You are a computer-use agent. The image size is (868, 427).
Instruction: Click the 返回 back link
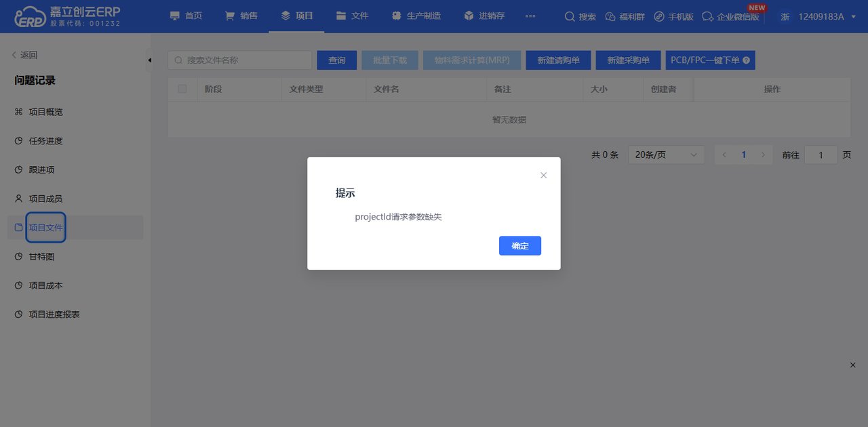[24, 55]
